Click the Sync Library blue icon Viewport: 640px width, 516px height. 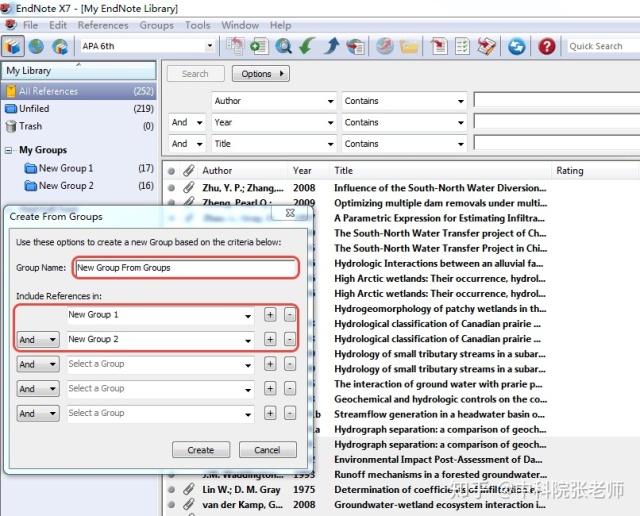coord(517,46)
